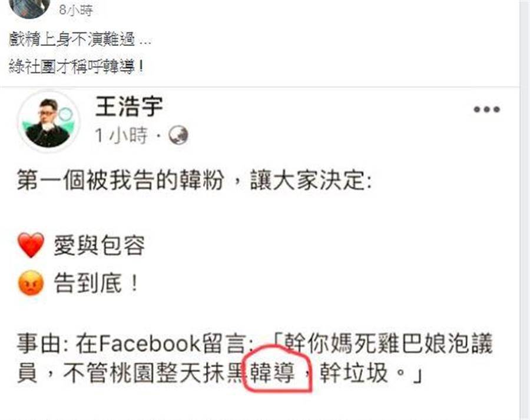Click the phrase 幹垃圾 at post end
Screen dimensions: 530x420
(353, 373)
